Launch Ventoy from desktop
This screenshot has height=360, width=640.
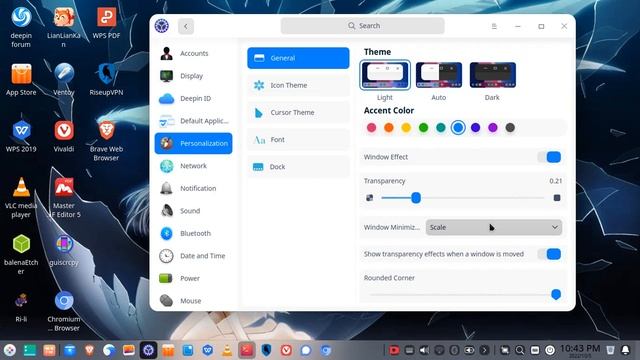tap(64, 80)
